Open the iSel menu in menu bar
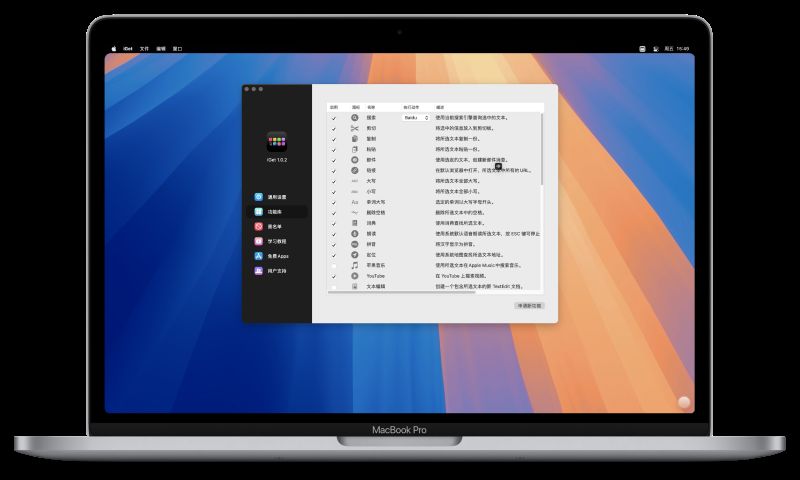Screen dimensions: 800x480 click(x=128, y=48)
